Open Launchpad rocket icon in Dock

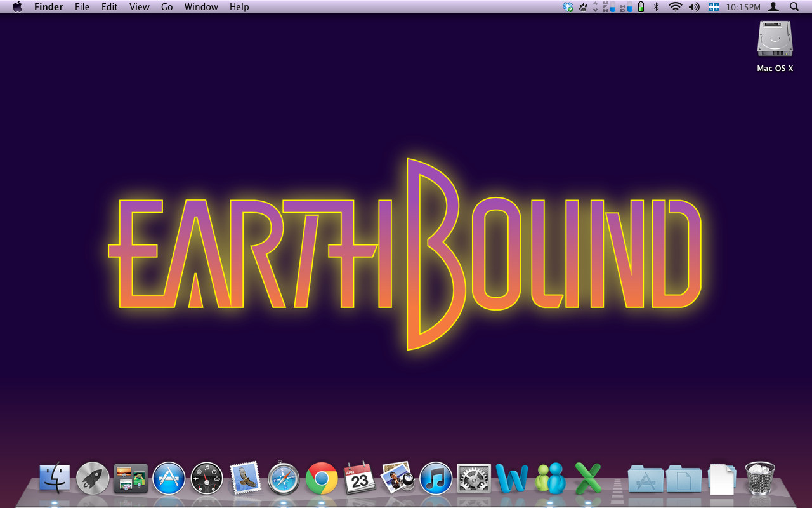(93, 478)
